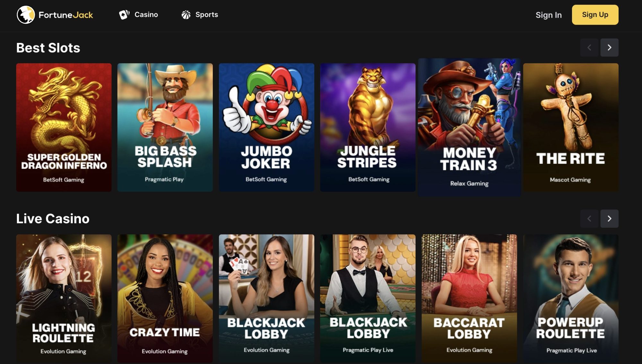Launch Lightning Roulette live game
Viewport: 642px width, 364px height.
coord(64,299)
